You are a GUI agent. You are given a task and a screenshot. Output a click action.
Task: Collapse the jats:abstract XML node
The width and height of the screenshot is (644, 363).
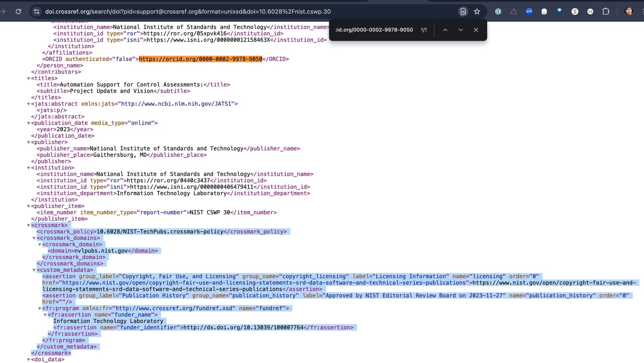tap(29, 104)
